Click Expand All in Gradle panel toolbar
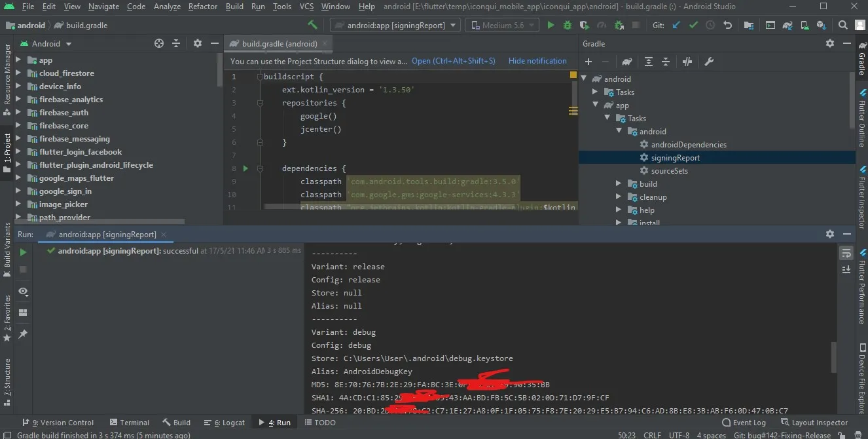The width and height of the screenshot is (868, 439). click(649, 62)
